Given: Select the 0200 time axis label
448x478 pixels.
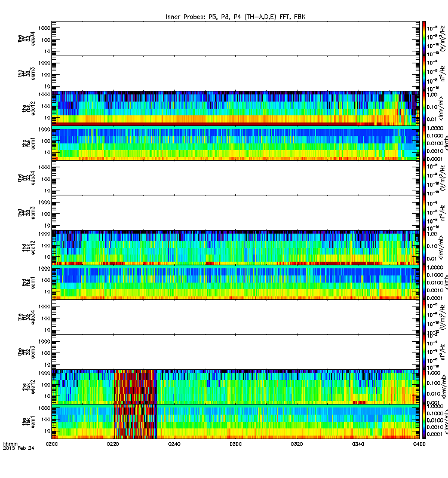Looking at the screenshot, I should point(51,444).
